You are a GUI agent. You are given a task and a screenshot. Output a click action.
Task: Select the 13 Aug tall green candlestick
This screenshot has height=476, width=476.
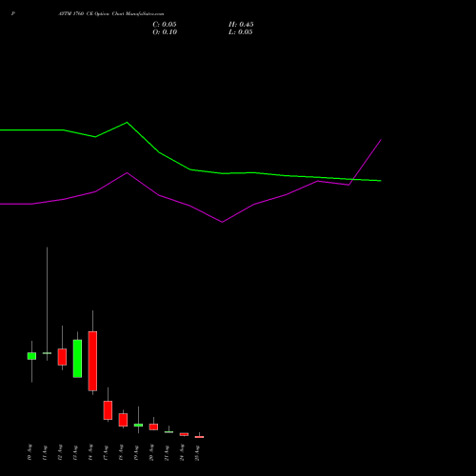click(x=77, y=359)
